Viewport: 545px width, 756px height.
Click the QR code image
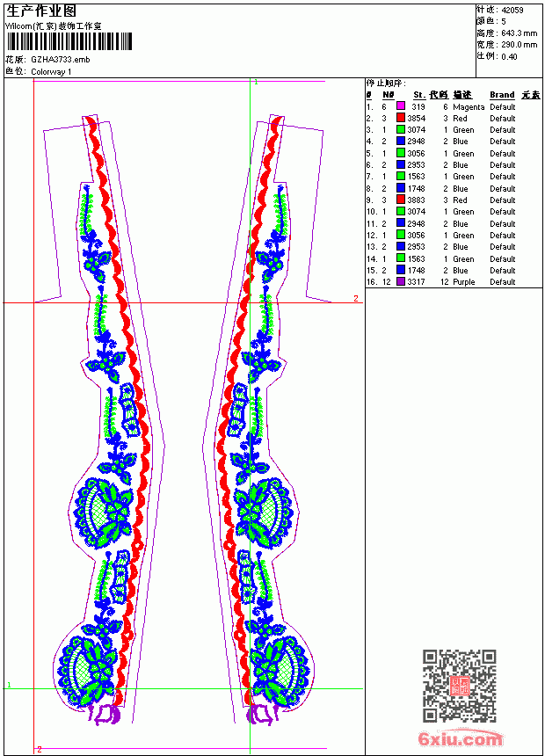tap(460, 685)
